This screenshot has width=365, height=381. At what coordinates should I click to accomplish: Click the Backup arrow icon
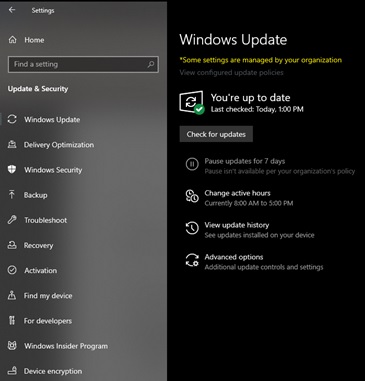pyautogui.click(x=12, y=194)
